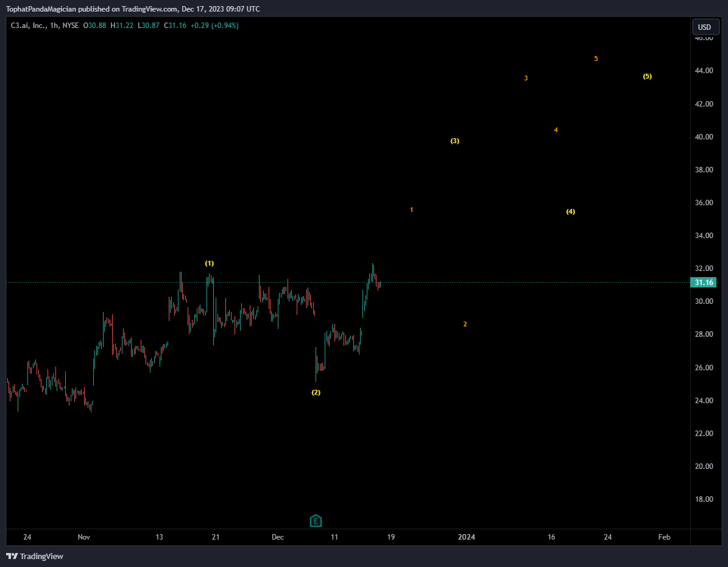Click the 2024 label on time axis

coord(467,537)
